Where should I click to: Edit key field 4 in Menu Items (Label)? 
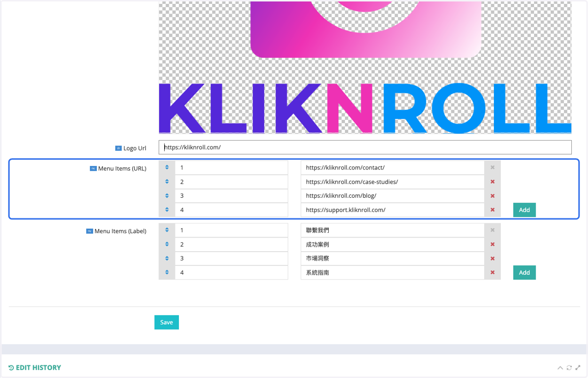pyautogui.click(x=231, y=272)
